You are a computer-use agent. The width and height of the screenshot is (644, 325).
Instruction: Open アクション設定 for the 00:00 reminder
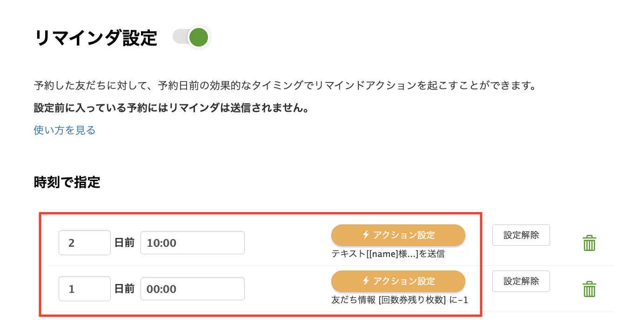pyautogui.click(x=398, y=281)
